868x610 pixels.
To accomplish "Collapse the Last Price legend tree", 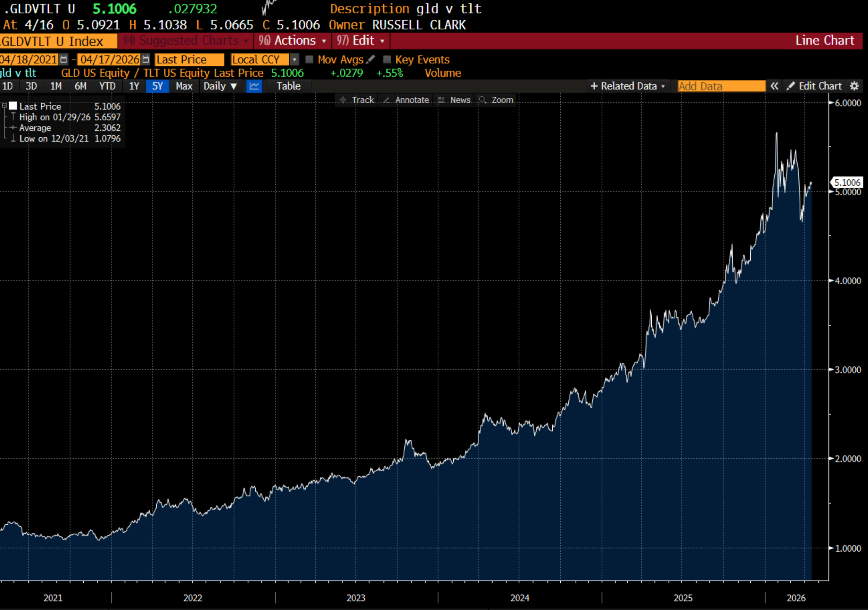I will (x=5, y=105).
